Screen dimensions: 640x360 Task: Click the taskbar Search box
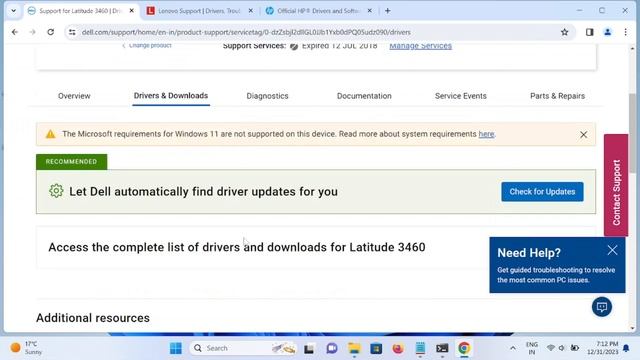click(243, 348)
